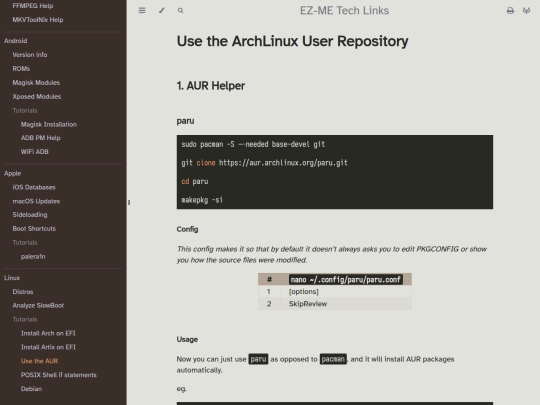The image size is (540, 405).
Task: Click the 'cd paru' code line
Action: coord(195,181)
